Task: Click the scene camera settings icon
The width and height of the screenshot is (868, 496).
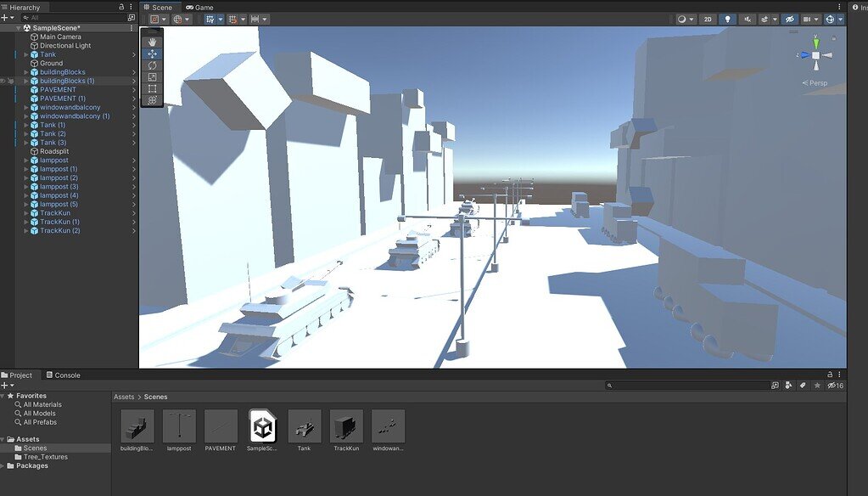Action: pos(809,18)
